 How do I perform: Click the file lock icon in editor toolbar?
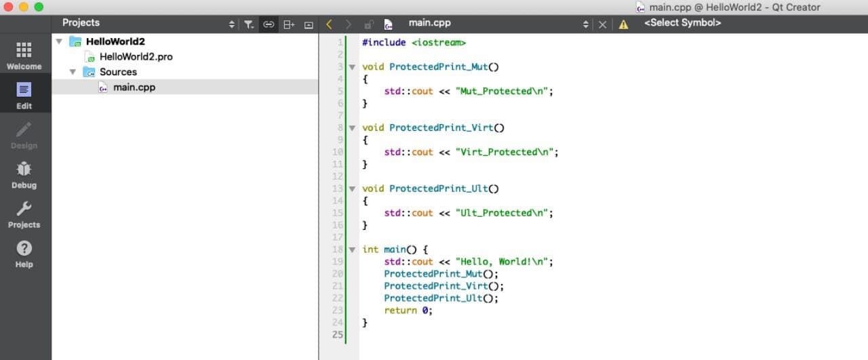(x=368, y=24)
